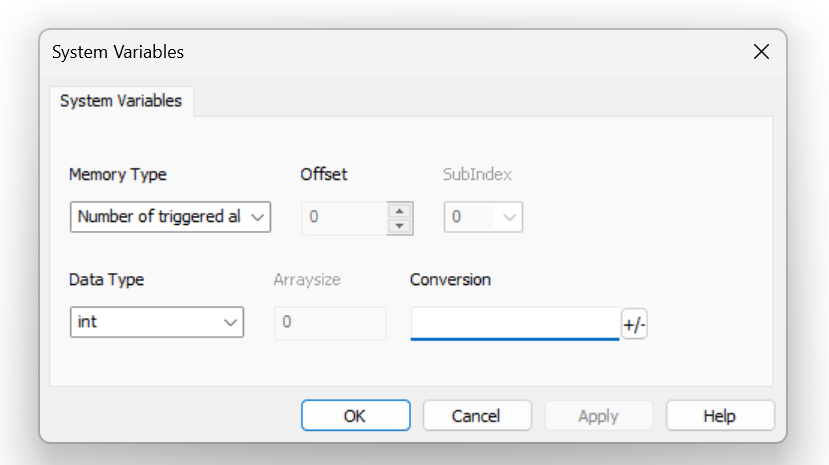
Task: Decrease Offset with the down spinner arrow
Action: coord(400,226)
